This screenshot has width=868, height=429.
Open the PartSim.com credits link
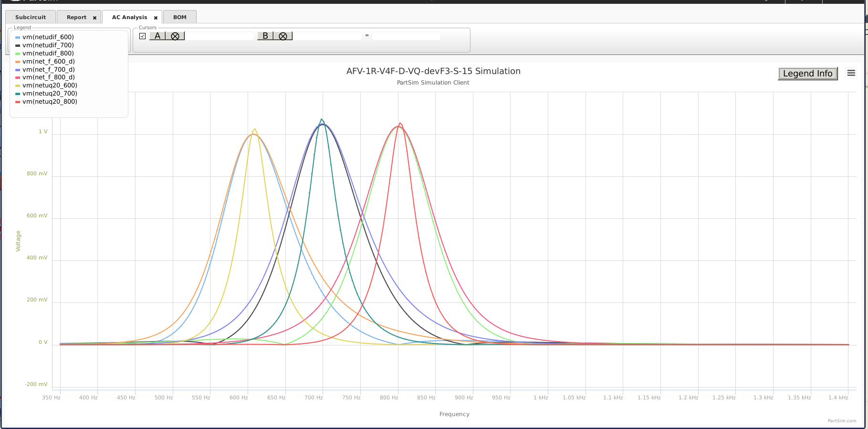(x=842, y=421)
